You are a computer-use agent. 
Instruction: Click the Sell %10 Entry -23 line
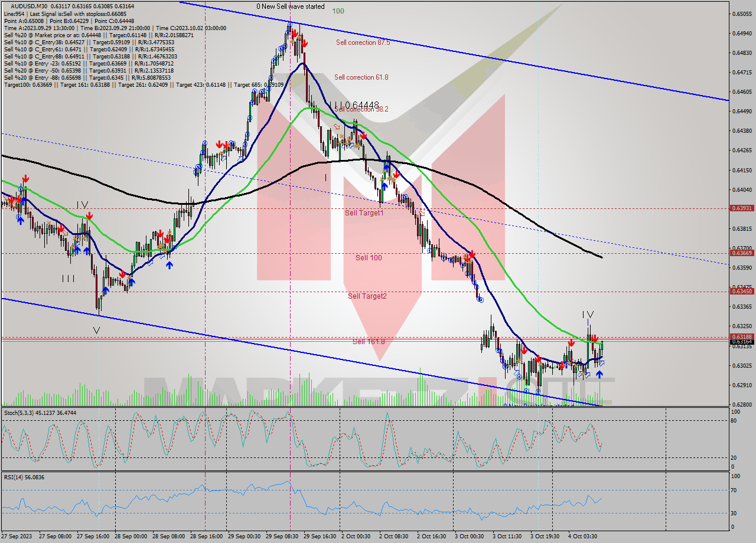pos(89,64)
